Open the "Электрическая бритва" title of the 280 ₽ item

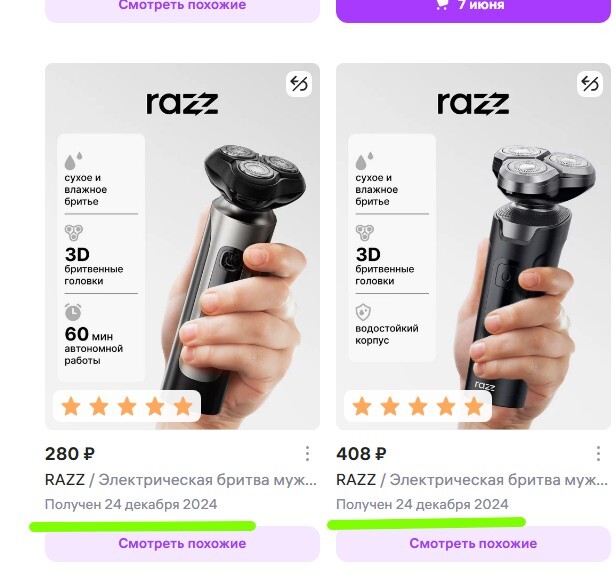208,480
